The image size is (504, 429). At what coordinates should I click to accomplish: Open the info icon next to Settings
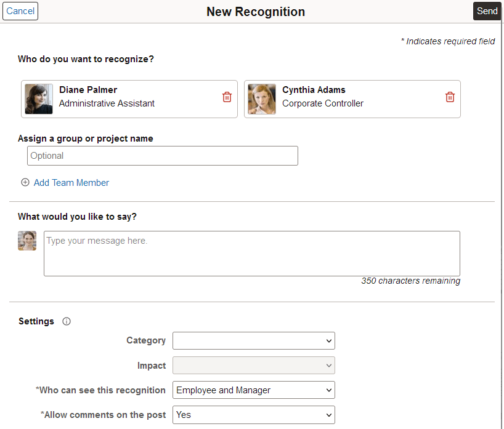[x=66, y=321]
